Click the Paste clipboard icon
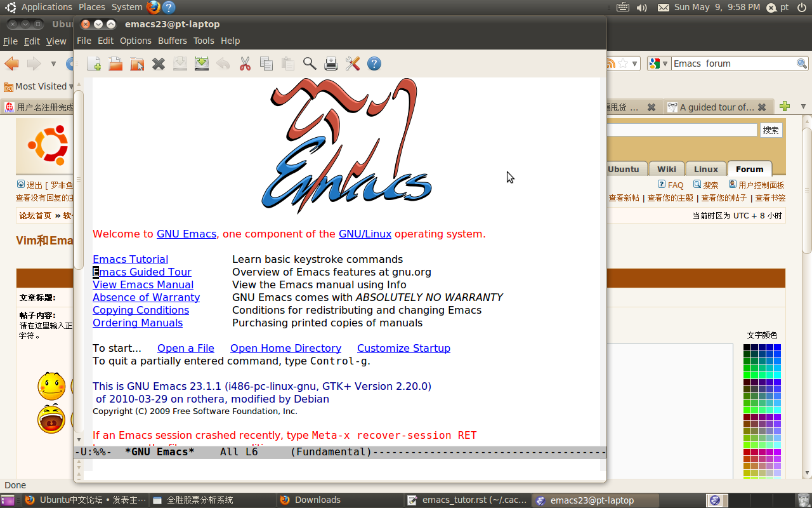812x508 pixels. pyautogui.click(x=288, y=63)
